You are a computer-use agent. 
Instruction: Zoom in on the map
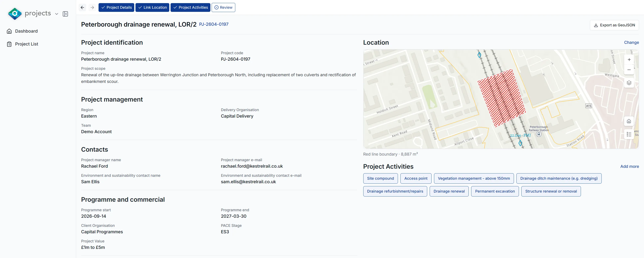[629, 60]
